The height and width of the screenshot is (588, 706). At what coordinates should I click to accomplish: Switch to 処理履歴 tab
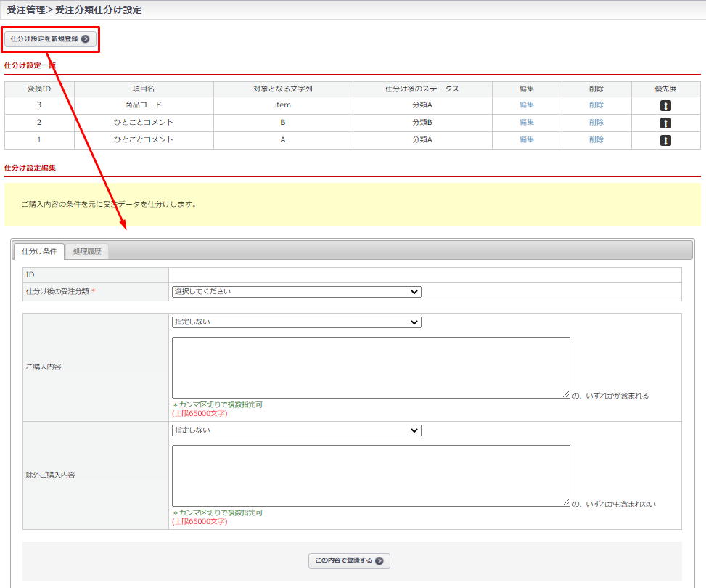(x=87, y=251)
